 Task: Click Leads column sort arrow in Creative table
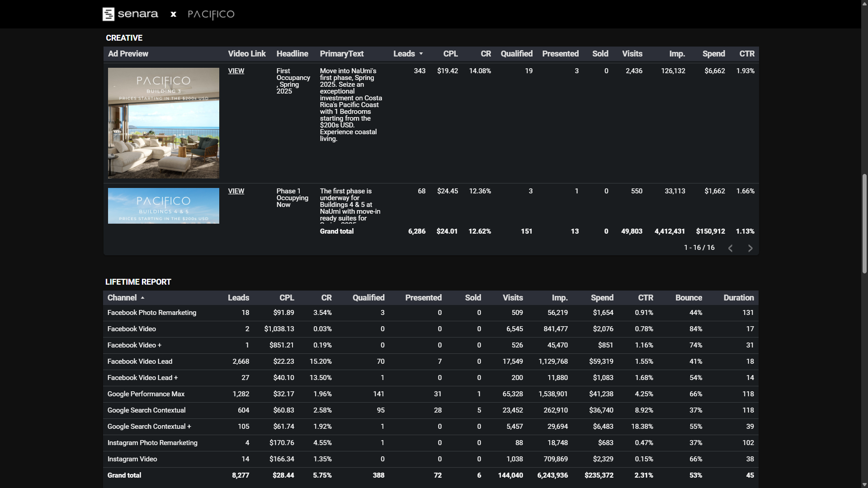(421, 54)
